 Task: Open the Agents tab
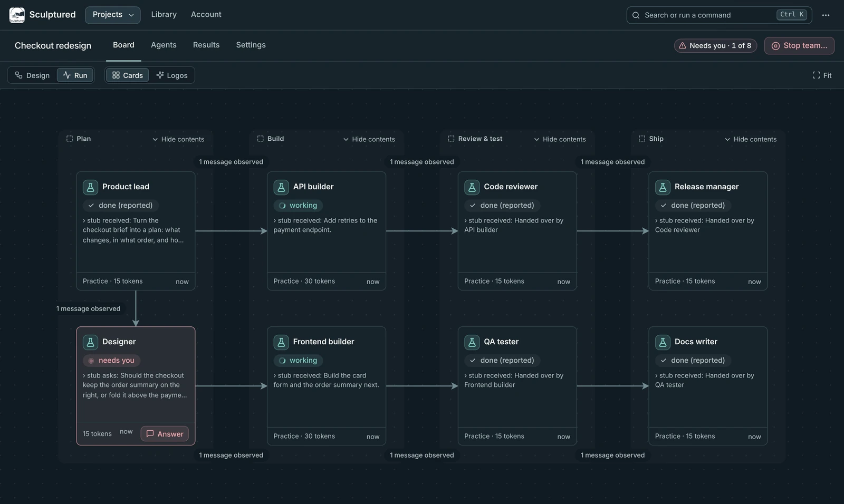(164, 45)
